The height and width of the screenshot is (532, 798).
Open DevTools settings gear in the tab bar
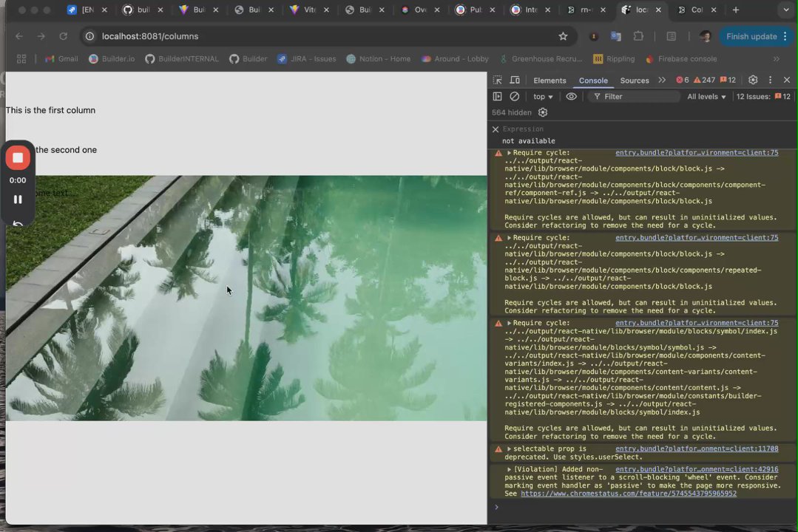coord(753,80)
